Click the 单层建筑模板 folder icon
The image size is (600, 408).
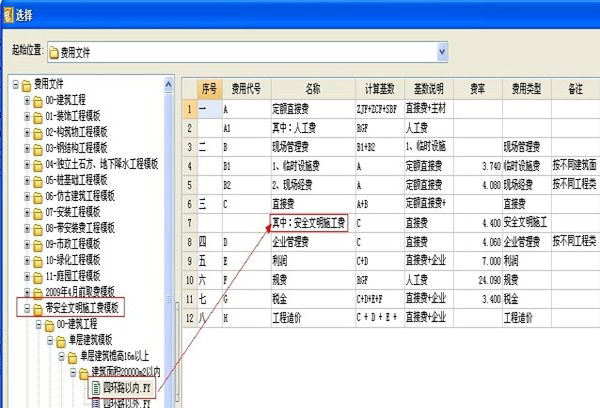(59, 340)
